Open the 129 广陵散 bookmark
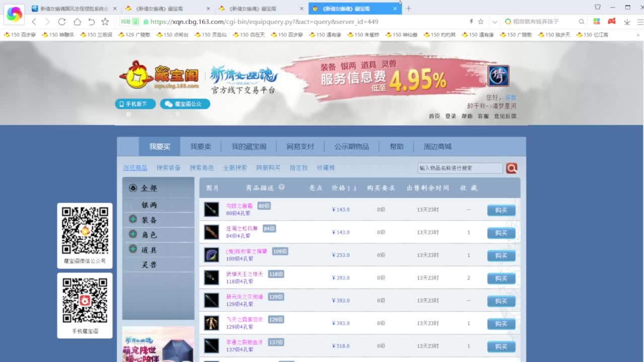The width and height of the screenshot is (644, 362). click(x=134, y=35)
